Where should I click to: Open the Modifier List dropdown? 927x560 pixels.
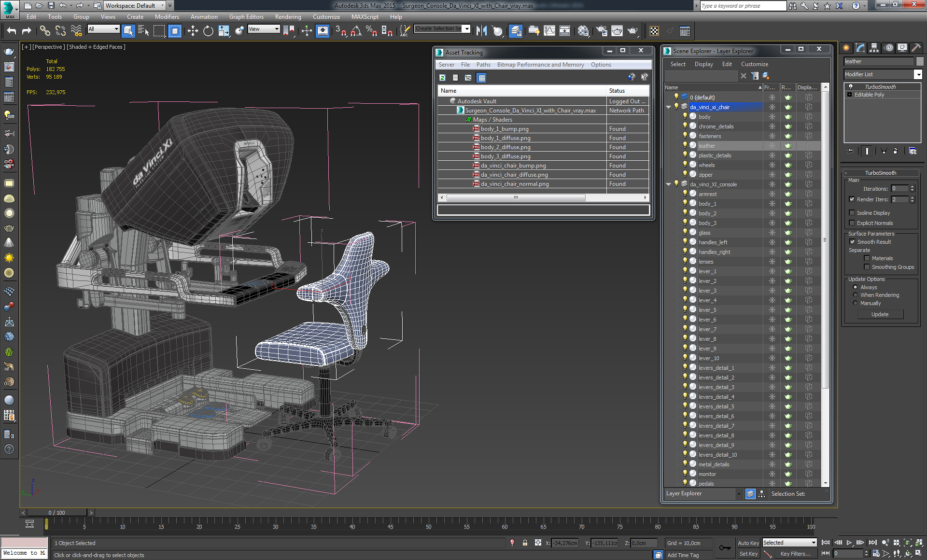tap(918, 74)
